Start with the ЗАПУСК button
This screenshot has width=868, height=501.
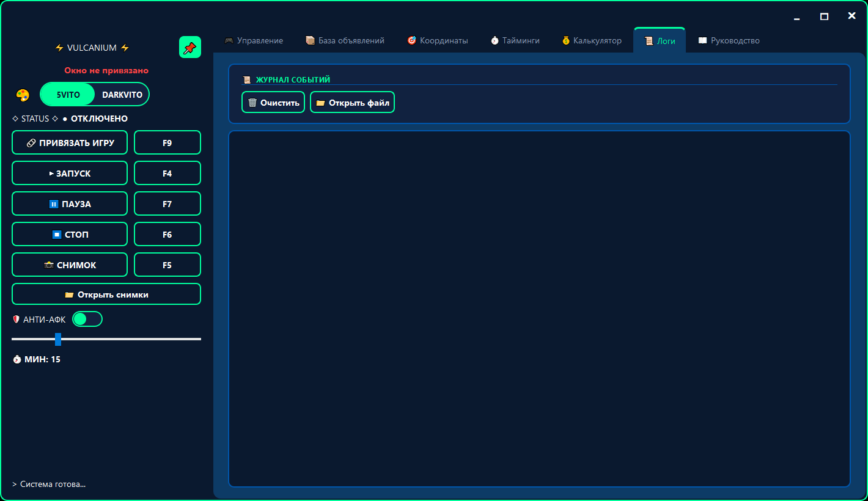click(70, 173)
